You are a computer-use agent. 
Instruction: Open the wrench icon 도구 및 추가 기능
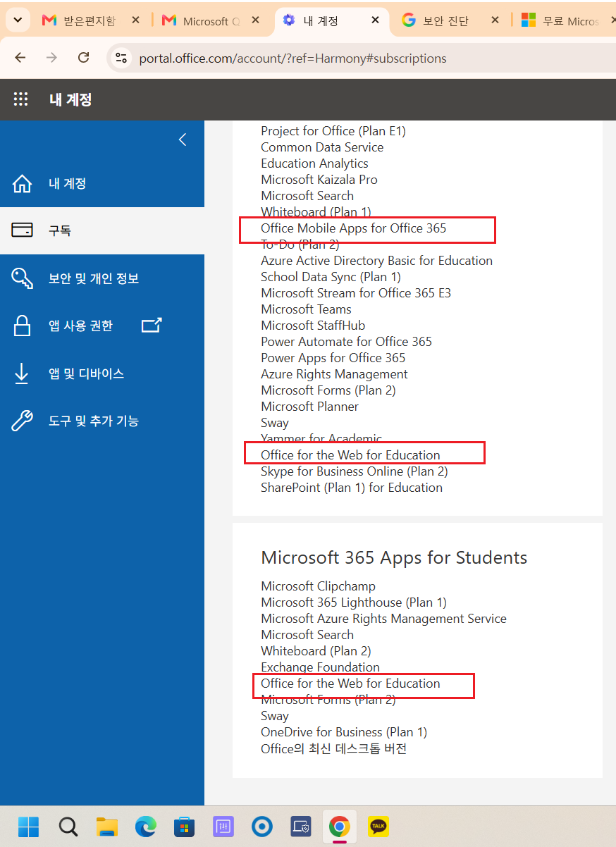coord(23,421)
